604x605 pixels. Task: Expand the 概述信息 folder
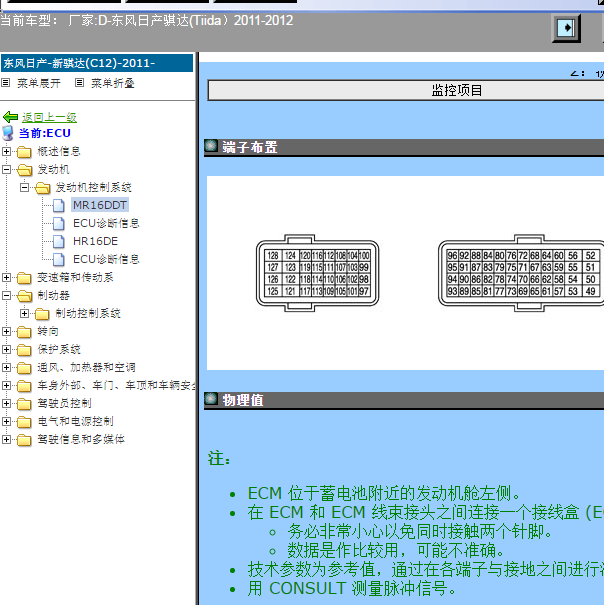(x=6, y=151)
